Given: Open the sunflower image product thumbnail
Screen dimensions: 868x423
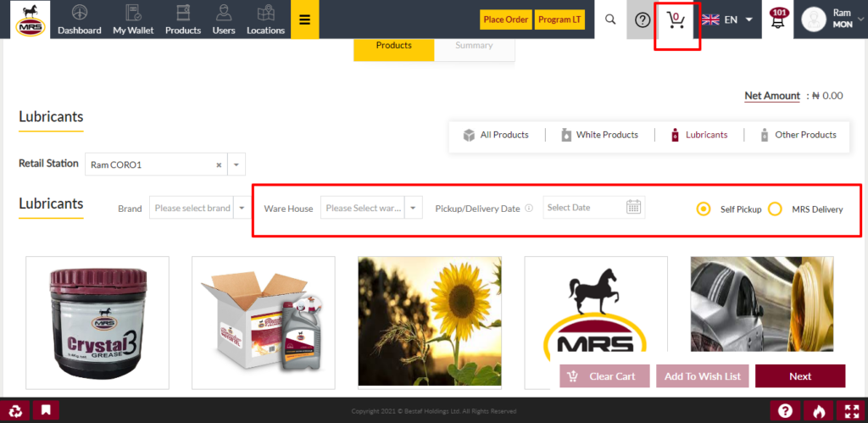Looking at the screenshot, I should (x=430, y=321).
